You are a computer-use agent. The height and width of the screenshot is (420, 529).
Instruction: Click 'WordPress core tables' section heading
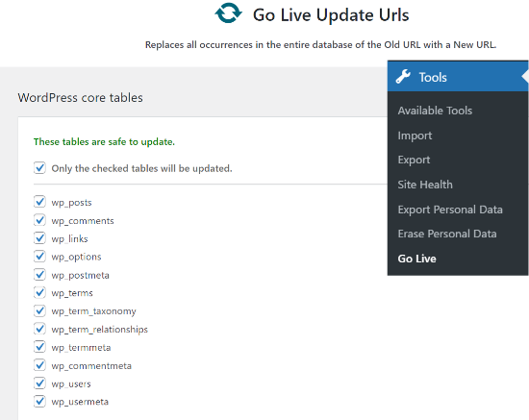pos(80,98)
